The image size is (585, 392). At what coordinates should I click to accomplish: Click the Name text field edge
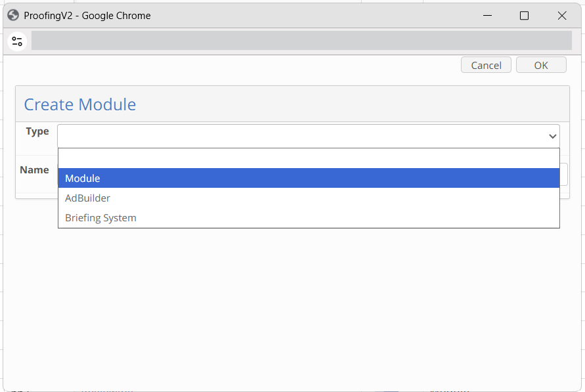click(564, 174)
